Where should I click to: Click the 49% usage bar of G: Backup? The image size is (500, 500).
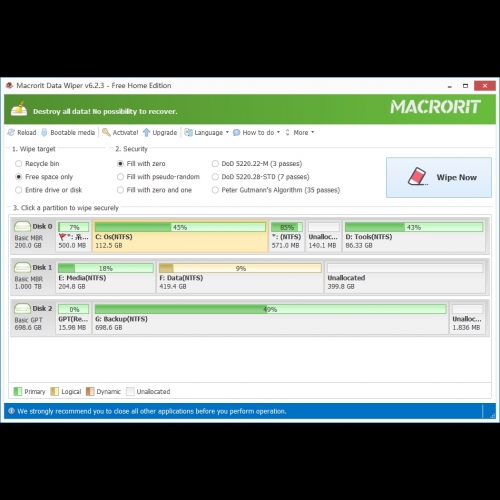tap(270, 309)
